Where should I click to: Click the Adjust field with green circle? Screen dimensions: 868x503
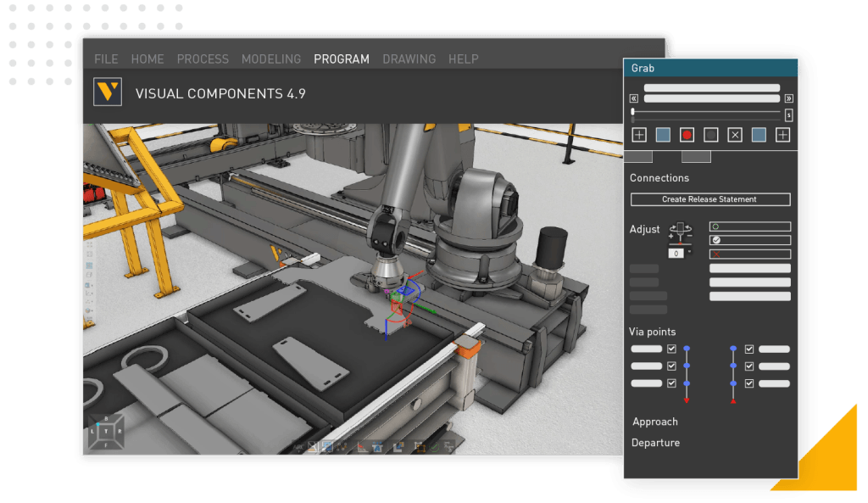(750, 226)
